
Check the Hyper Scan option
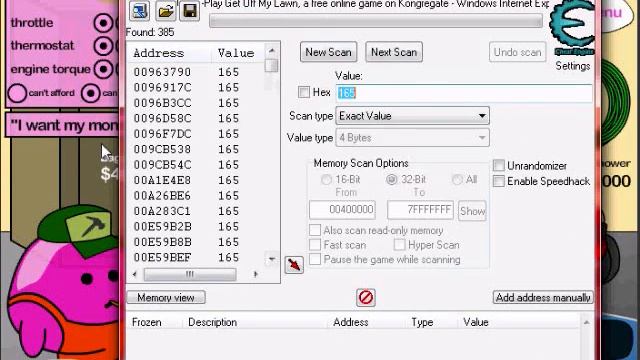click(x=399, y=245)
